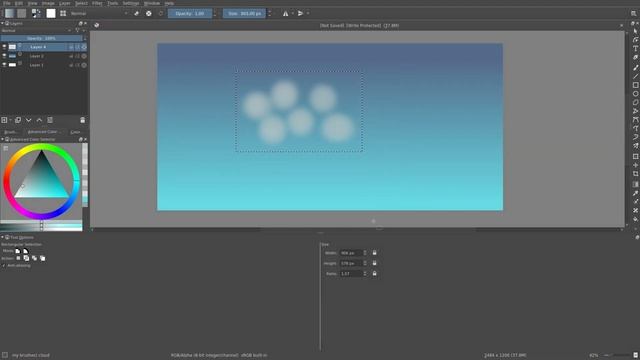Select the Move tool
The width and height of the screenshot is (640, 360).
[x=636, y=165]
